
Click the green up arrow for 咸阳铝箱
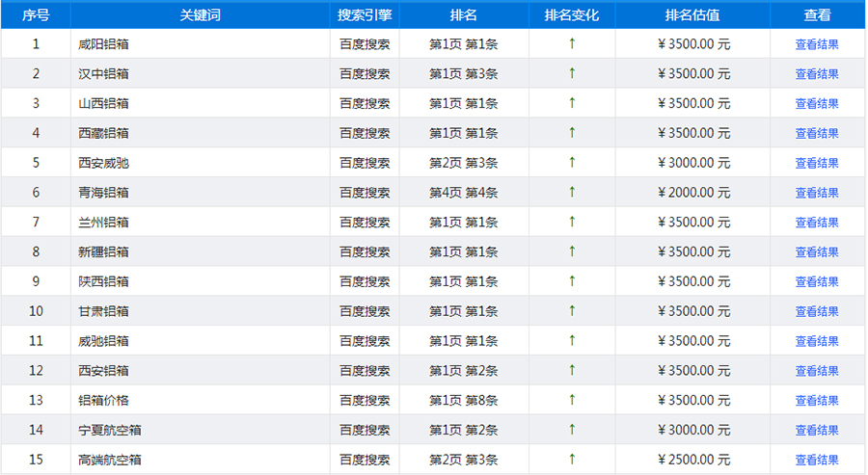(572, 43)
